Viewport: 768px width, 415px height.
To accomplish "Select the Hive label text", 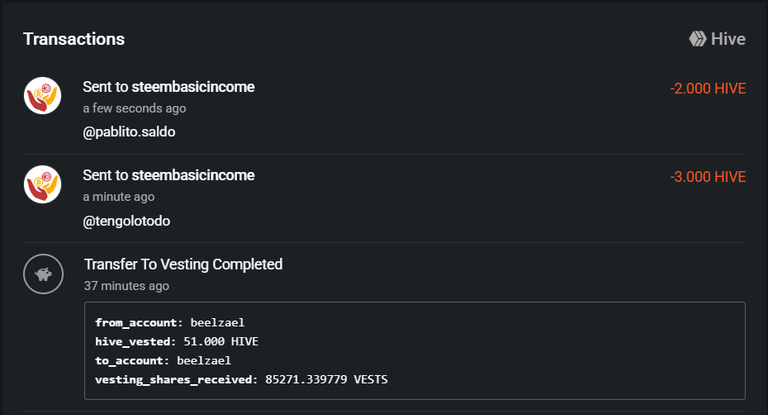I will 728,39.
